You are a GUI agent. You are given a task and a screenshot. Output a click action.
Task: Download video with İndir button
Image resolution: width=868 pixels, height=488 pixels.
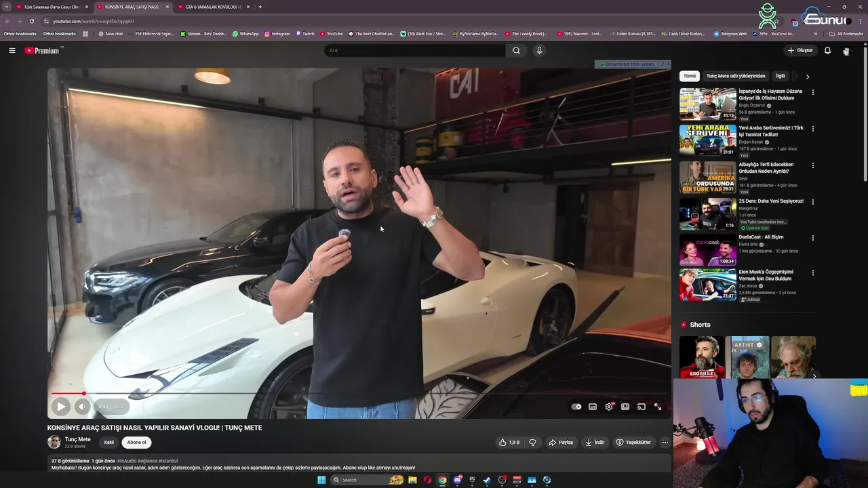click(595, 443)
